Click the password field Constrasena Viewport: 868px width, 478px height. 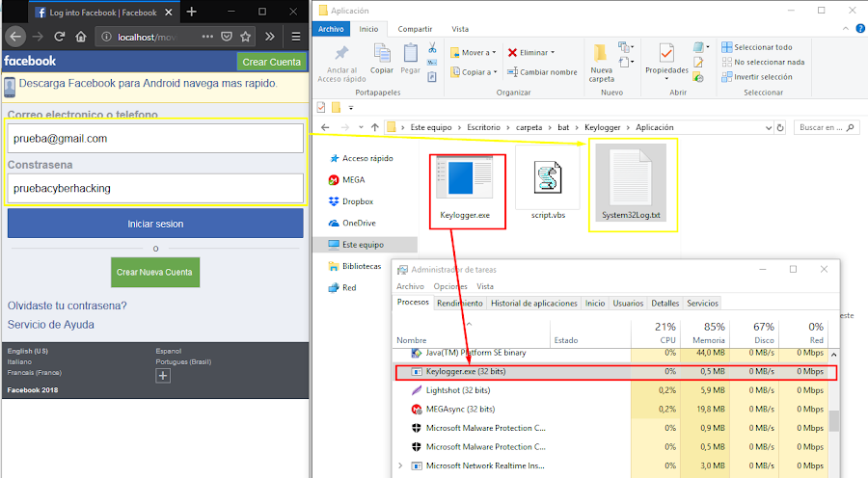point(155,188)
